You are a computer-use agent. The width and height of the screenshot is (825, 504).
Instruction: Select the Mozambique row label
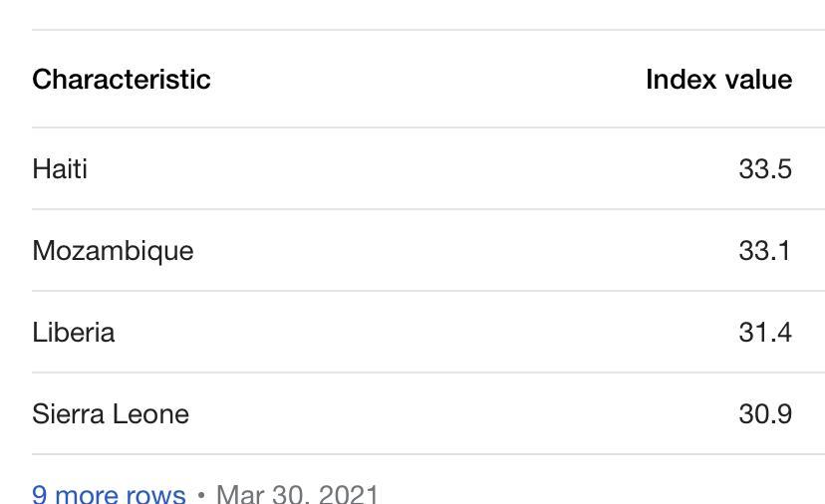(114, 251)
